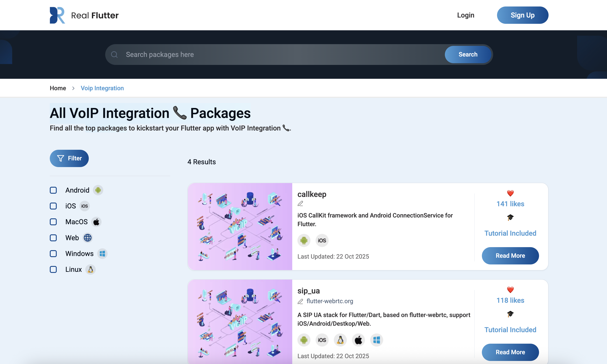The image size is (607, 364).
Task: Click the Real Flutter logo icon
Action: 57,15
